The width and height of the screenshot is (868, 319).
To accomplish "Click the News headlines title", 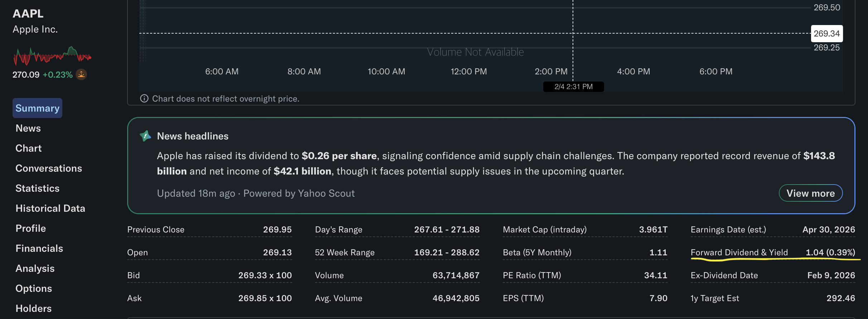I will pyautogui.click(x=193, y=136).
